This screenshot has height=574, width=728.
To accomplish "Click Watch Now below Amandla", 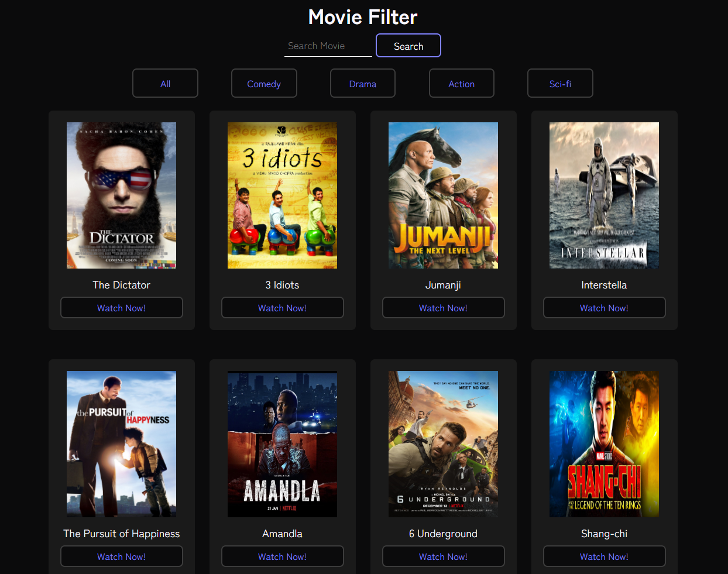I will point(282,556).
